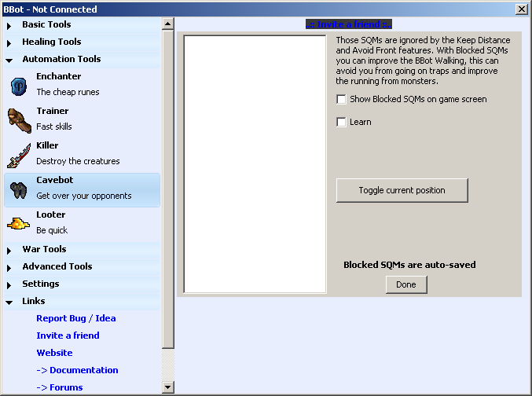Click the Enchanter blue rune icon
This screenshot has height=396, width=532.
click(19, 86)
